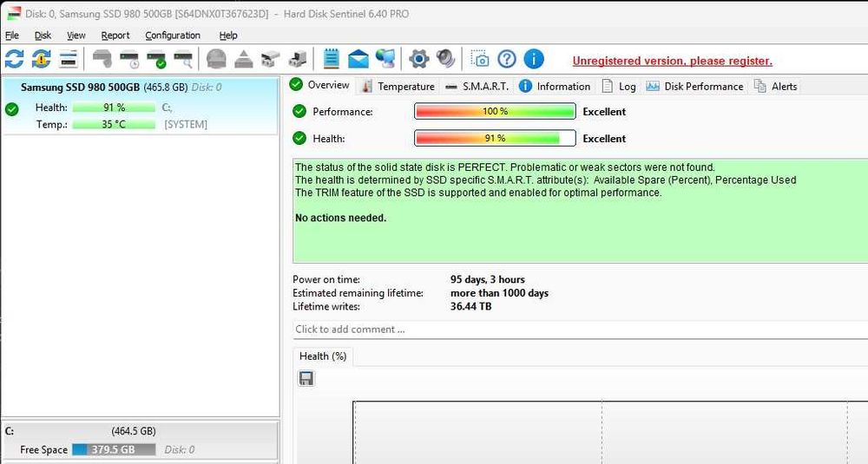This screenshot has height=464, width=868.
Task: Click the '36.44 TB' lifetime writes value
Action: tap(471, 306)
